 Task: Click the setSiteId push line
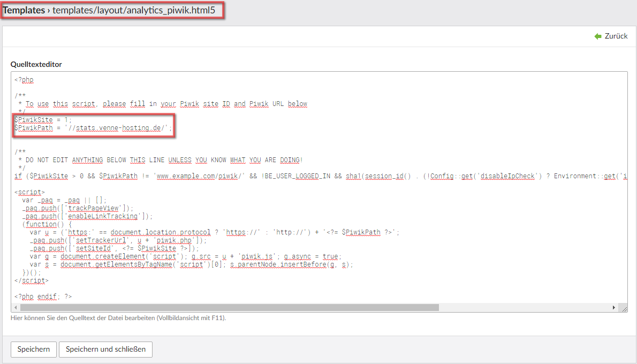[115, 248]
